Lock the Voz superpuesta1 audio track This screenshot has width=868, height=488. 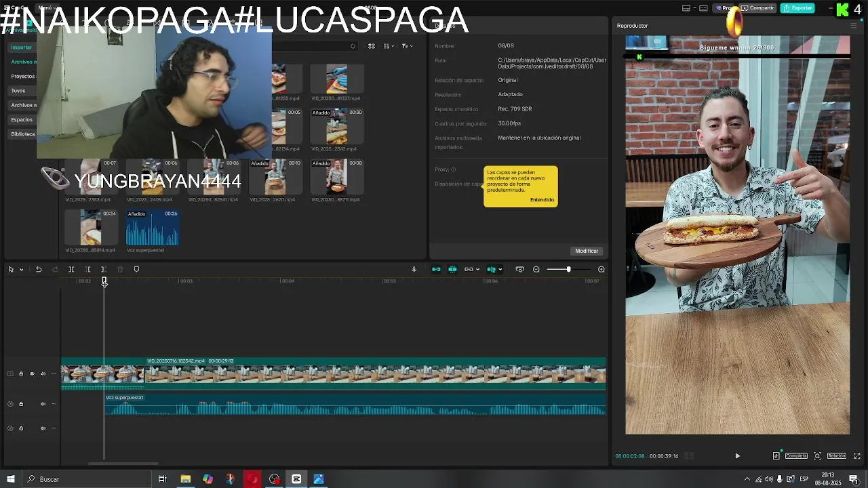(21, 404)
